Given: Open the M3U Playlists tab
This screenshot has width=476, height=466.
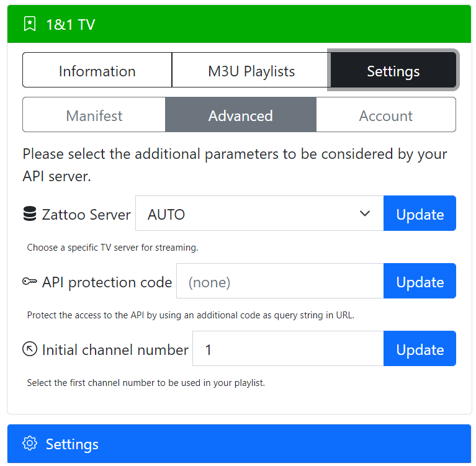Looking at the screenshot, I should [251, 70].
